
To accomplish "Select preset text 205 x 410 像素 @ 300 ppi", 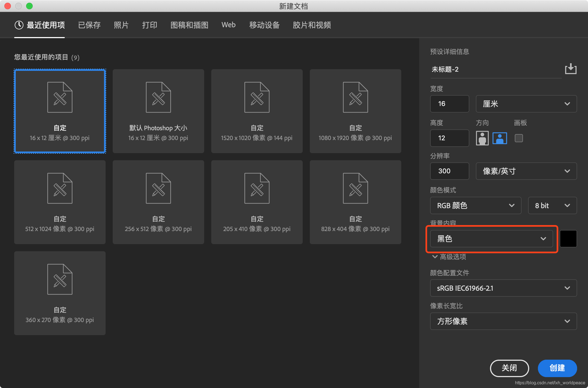I will tap(257, 229).
